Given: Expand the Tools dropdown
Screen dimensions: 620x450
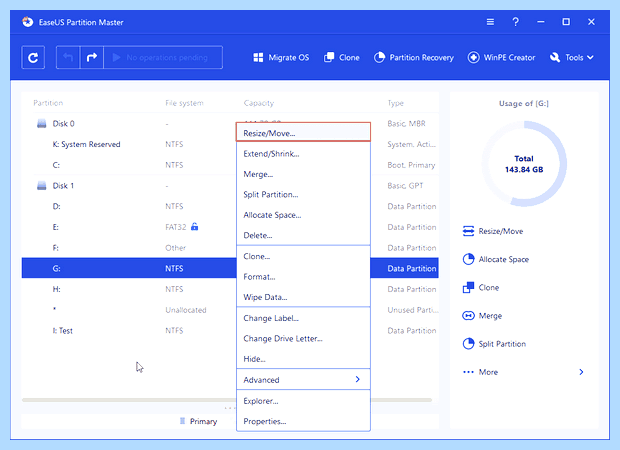Looking at the screenshot, I should [x=572, y=58].
